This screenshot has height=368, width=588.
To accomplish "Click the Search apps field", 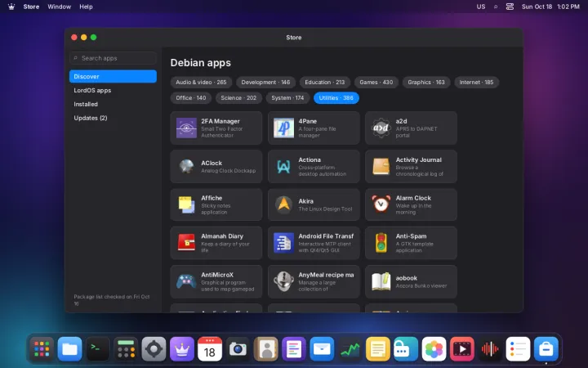I will click(x=113, y=58).
